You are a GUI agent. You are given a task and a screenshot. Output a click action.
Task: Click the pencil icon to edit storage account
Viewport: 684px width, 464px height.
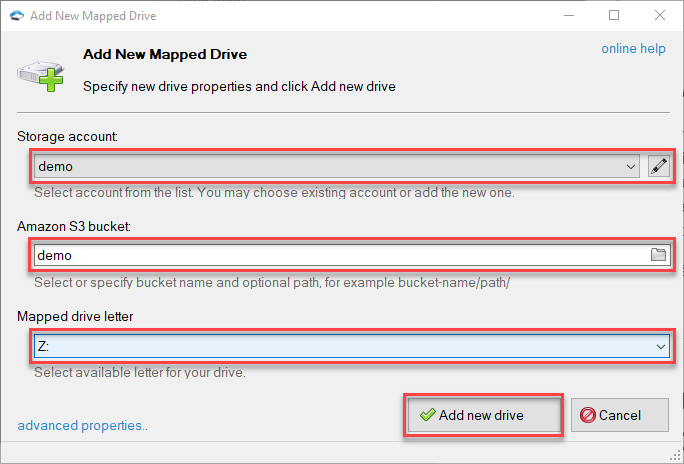pyautogui.click(x=658, y=167)
